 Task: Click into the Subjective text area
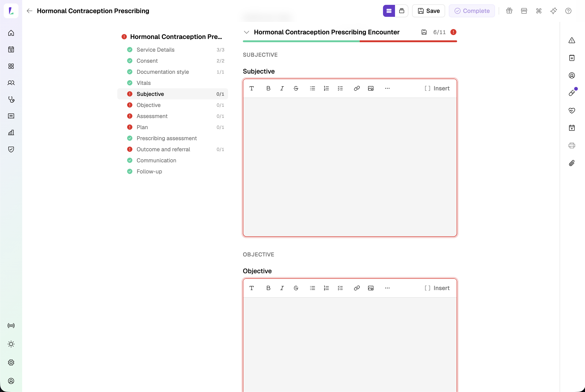click(x=350, y=167)
